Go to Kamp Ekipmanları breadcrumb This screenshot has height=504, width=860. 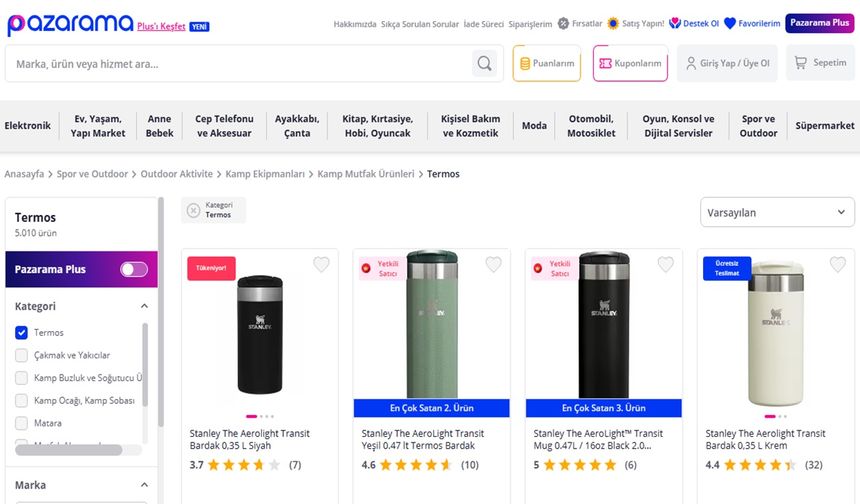pyautogui.click(x=265, y=174)
